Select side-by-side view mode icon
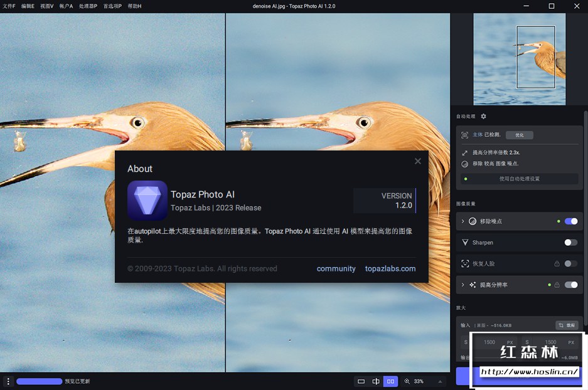This screenshot has height=390, width=588. coord(390,381)
